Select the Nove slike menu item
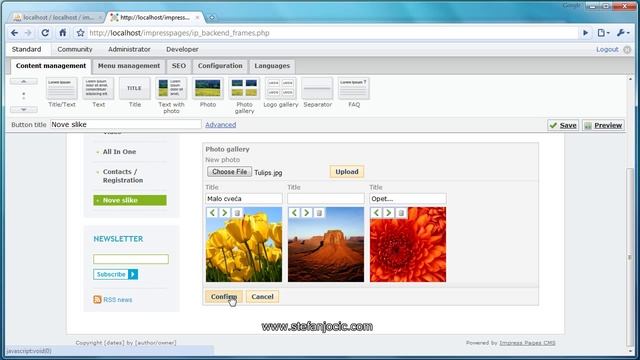640x360 pixels. pyautogui.click(x=130, y=200)
